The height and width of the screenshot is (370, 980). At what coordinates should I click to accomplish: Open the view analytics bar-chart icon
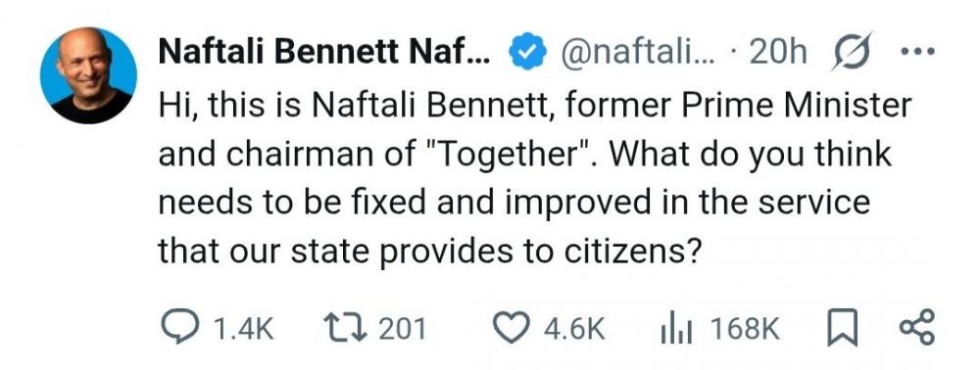coord(677,329)
